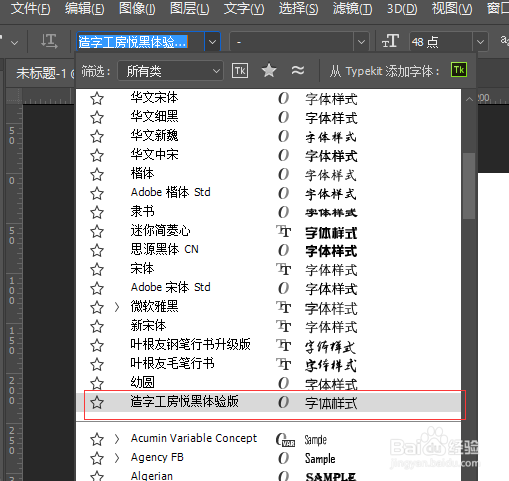Open 视图(V) menu

(x=452, y=8)
